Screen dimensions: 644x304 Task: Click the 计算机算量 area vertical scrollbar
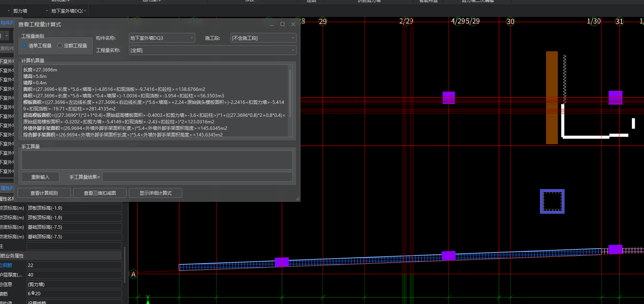(x=291, y=94)
